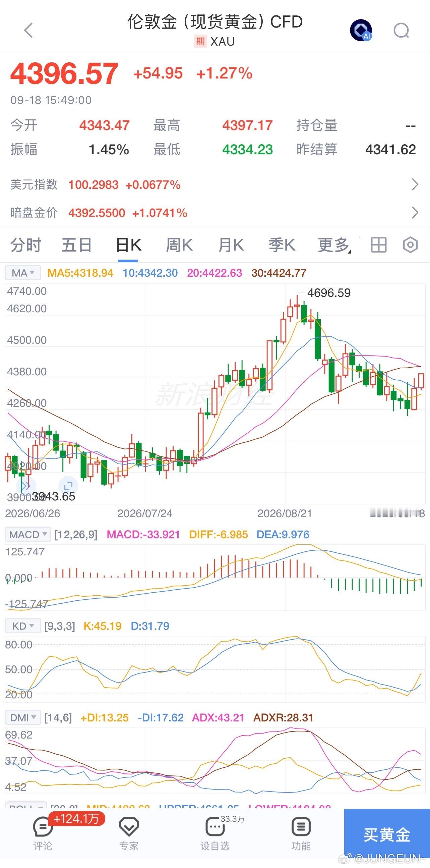Tap the 期 futures badge icon
Image resolution: width=430 pixels, height=868 pixels.
[200, 42]
